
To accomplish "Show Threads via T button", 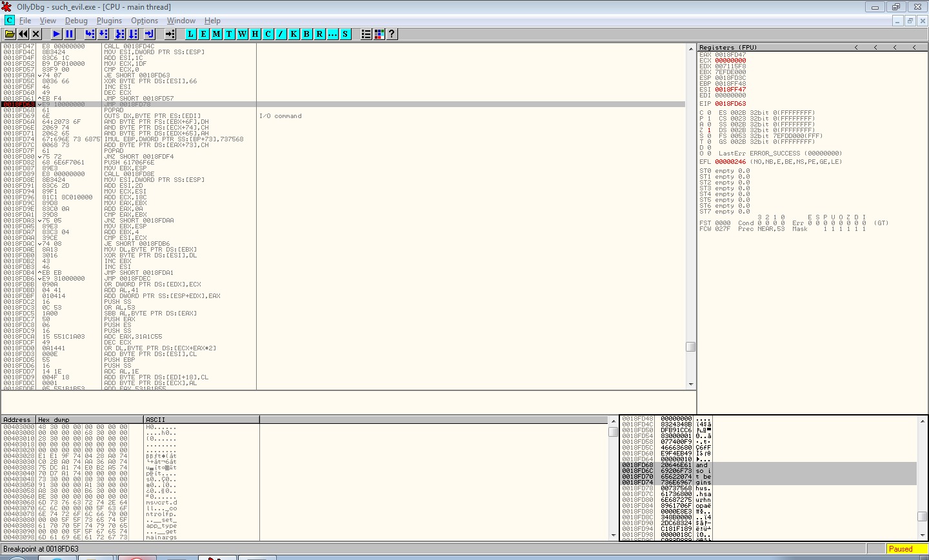I will pos(229,34).
